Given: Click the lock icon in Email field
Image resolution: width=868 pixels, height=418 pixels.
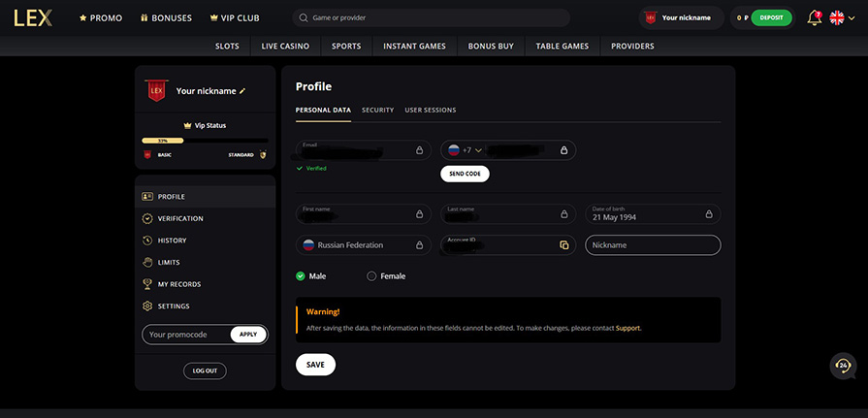Looking at the screenshot, I should pos(420,150).
